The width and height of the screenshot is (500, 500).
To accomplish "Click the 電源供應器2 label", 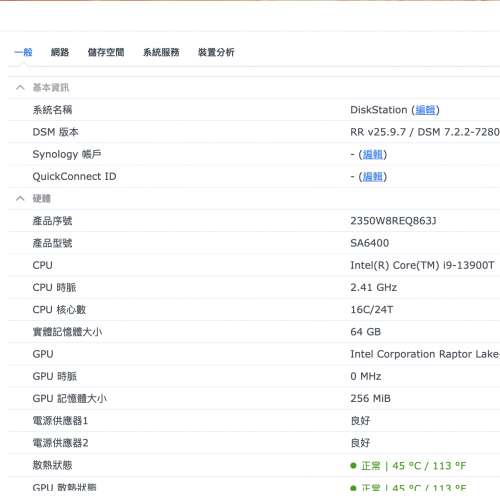I will pos(60,443).
